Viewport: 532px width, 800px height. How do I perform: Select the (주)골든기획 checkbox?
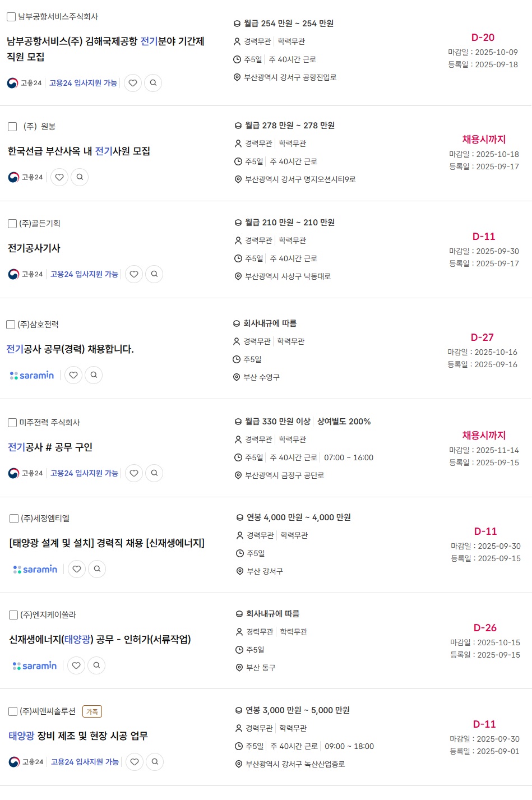12,224
